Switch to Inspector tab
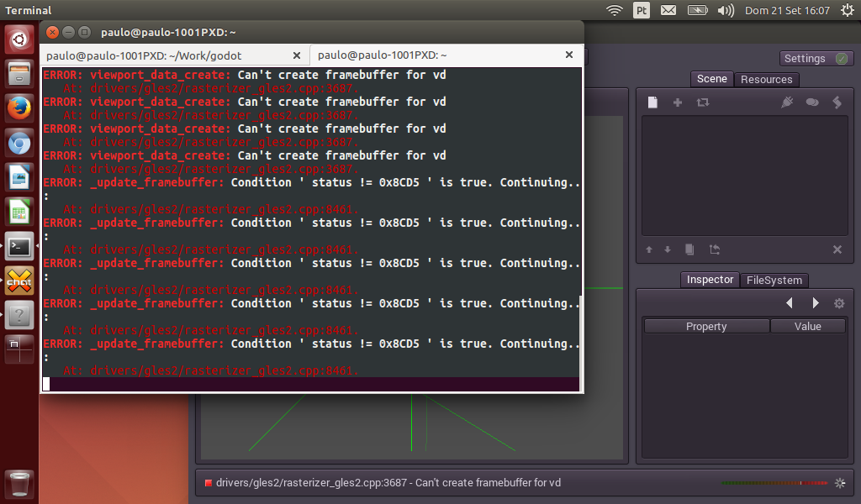Viewport: 861px width, 504px height. (x=710, y=280)
